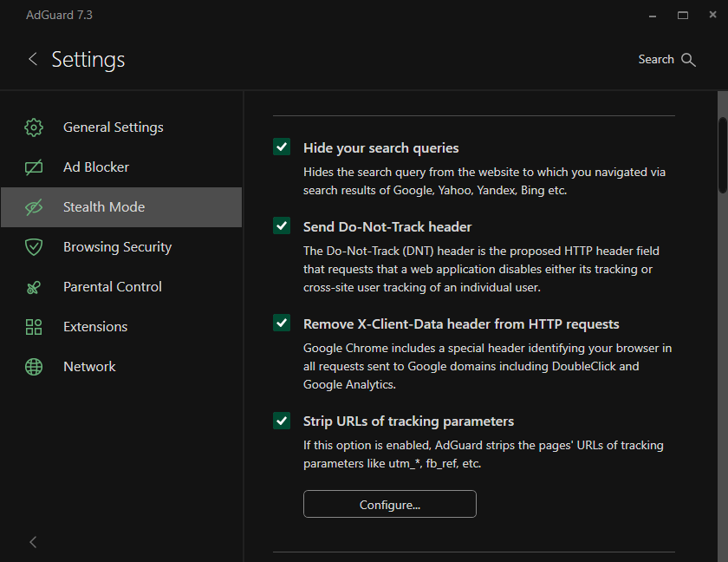Image resolution: width=728 pixels, height=562 pixels.
Task: Open the General Settings section
Action: tap(114, 127)
